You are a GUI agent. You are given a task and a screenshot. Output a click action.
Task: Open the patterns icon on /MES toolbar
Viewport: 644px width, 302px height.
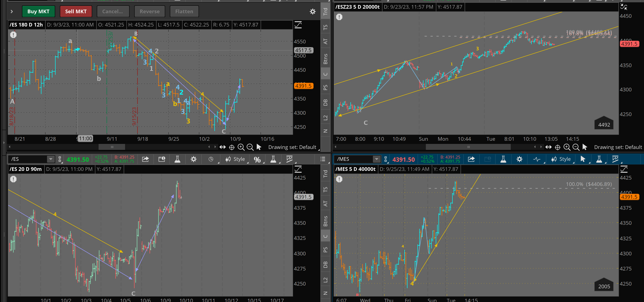point(537,159)
